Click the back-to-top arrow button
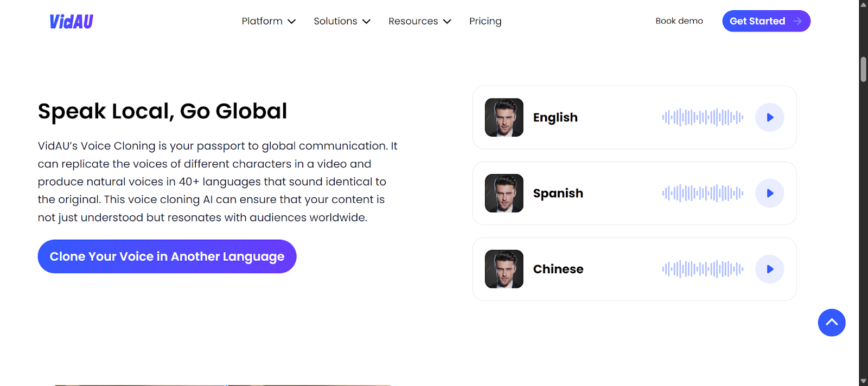This screenshot has width=868, height=386. tap(832, 323)
